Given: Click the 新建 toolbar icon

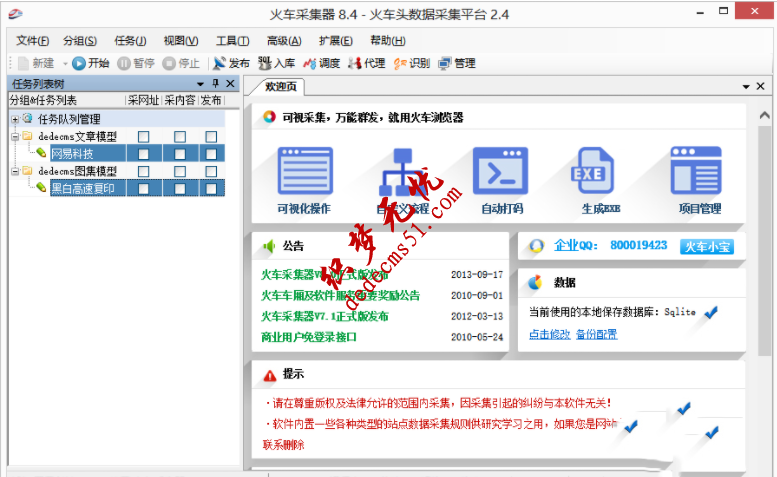Looking at the screenshot, I should pyautogui.click(x=23, y=63).
